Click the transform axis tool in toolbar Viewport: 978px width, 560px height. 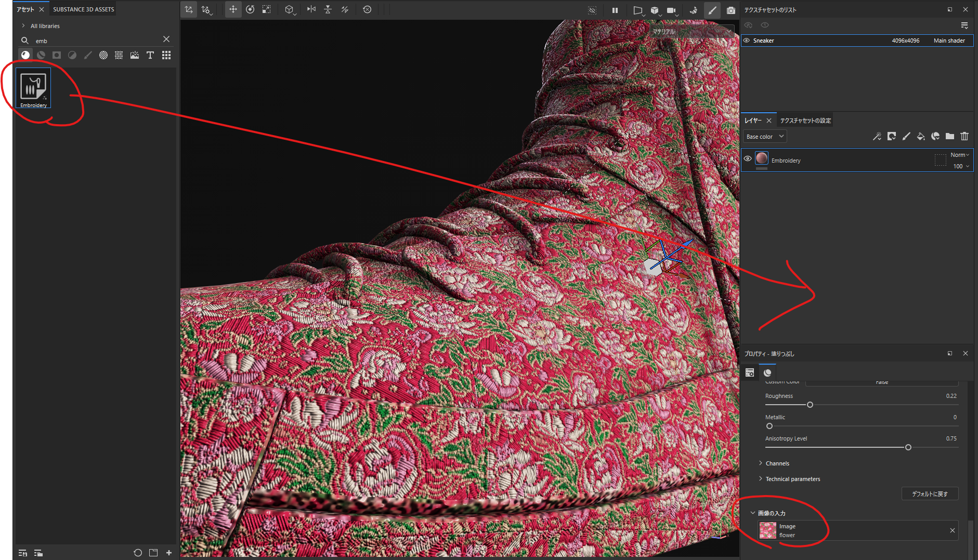click(189, 9)
